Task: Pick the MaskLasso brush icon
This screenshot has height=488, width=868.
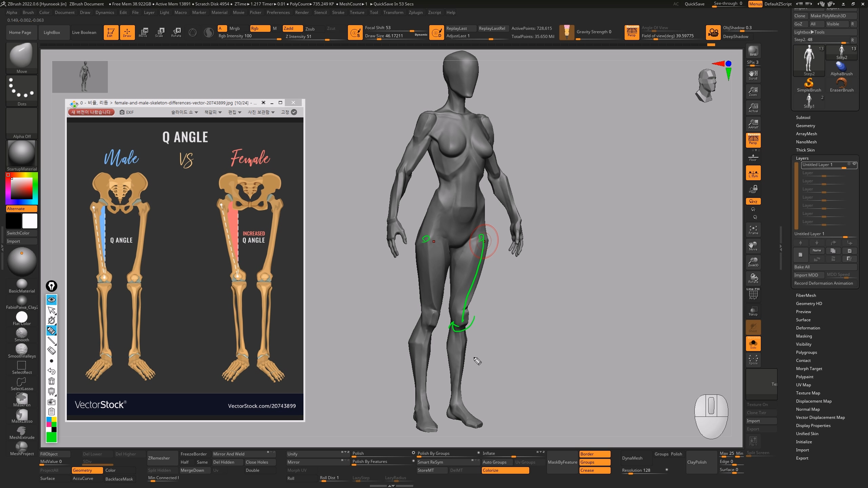Action: (22, 416)
